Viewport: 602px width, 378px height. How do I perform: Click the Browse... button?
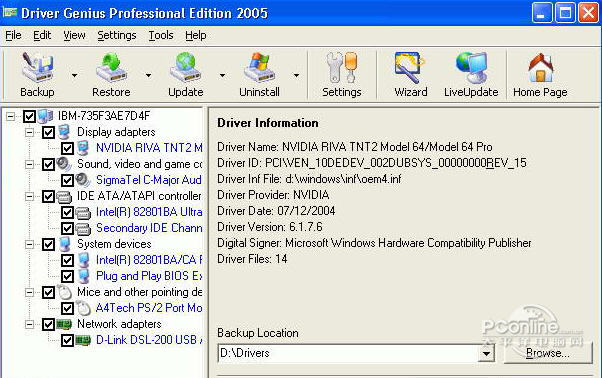click(x=547, y=353)
